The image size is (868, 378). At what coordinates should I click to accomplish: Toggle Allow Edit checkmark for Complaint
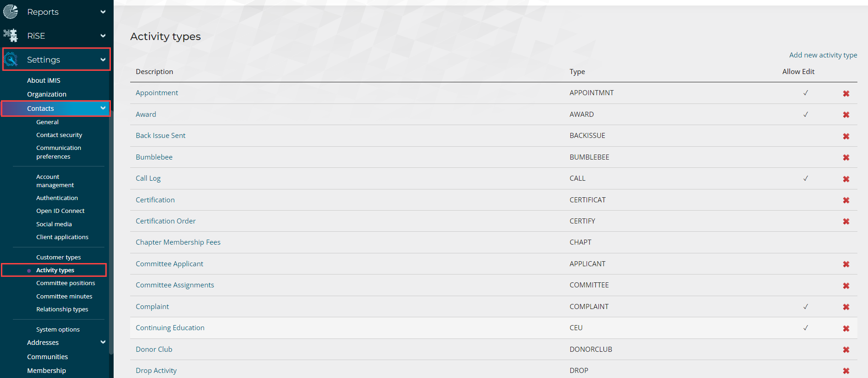pos(805,307)
